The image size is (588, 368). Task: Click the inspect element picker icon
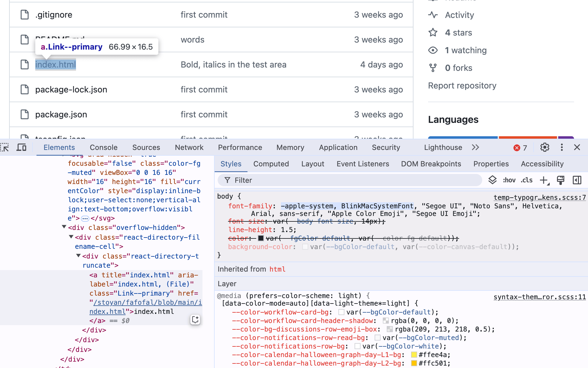pyautogui.click(x=5, y=148)
